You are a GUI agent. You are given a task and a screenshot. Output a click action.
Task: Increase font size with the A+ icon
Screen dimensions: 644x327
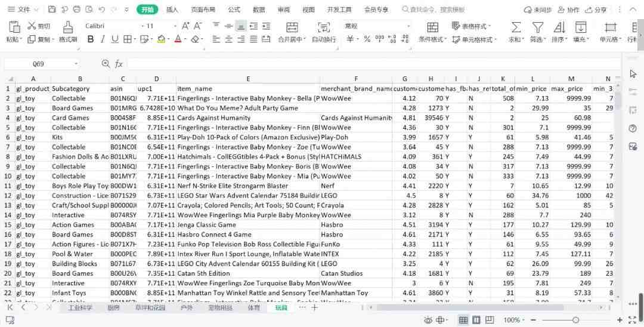[x=185, y=26]
